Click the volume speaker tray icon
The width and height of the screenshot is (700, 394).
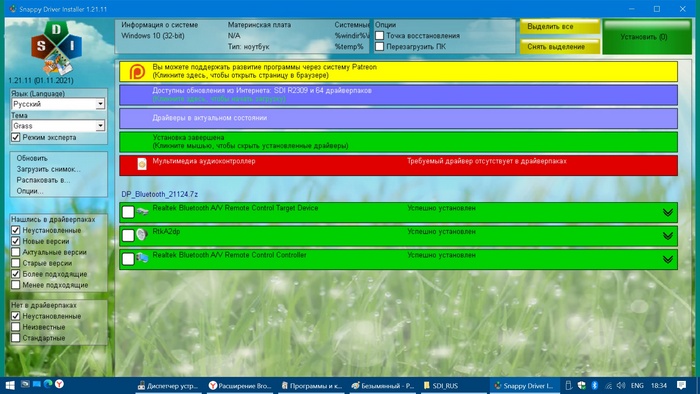[x=621, y=385]
